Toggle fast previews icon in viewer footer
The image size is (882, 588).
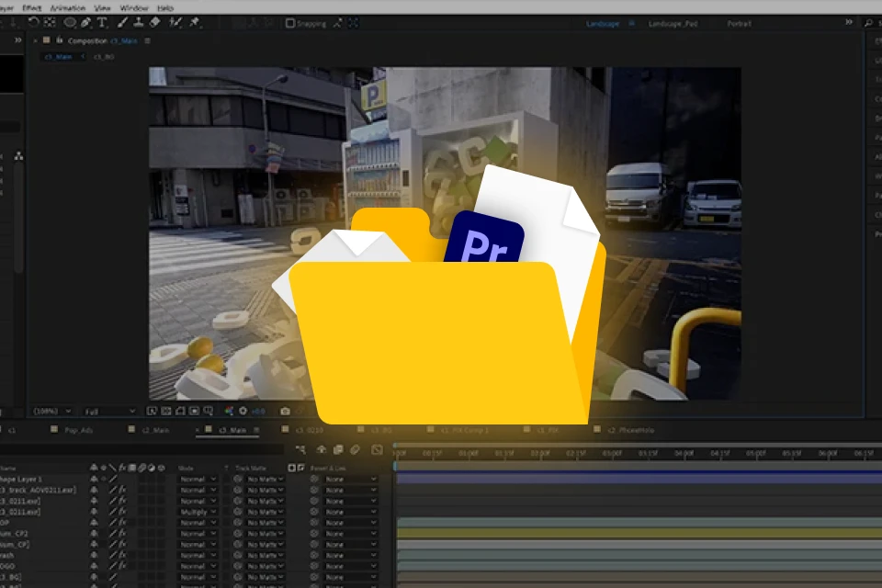click(152, 412)
